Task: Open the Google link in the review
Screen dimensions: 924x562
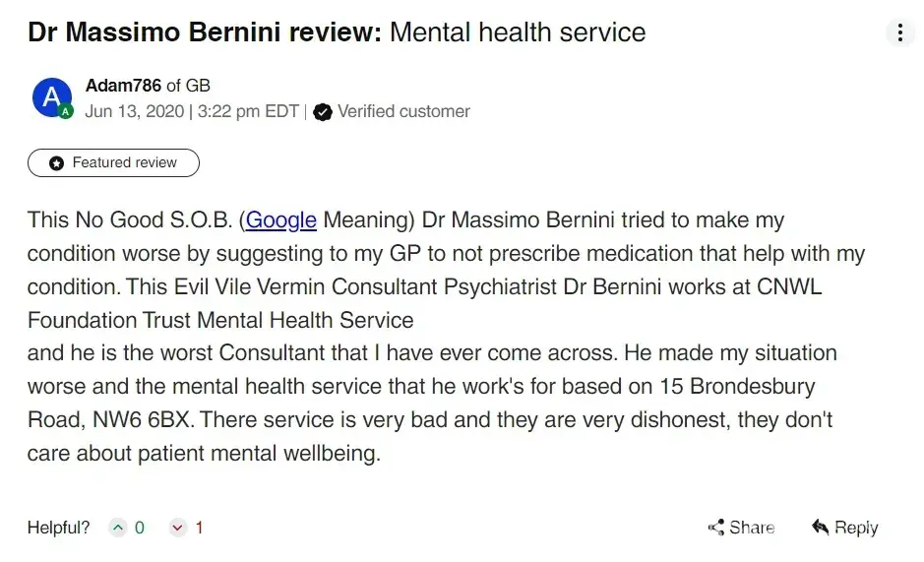Action: [x=281, y=219]
